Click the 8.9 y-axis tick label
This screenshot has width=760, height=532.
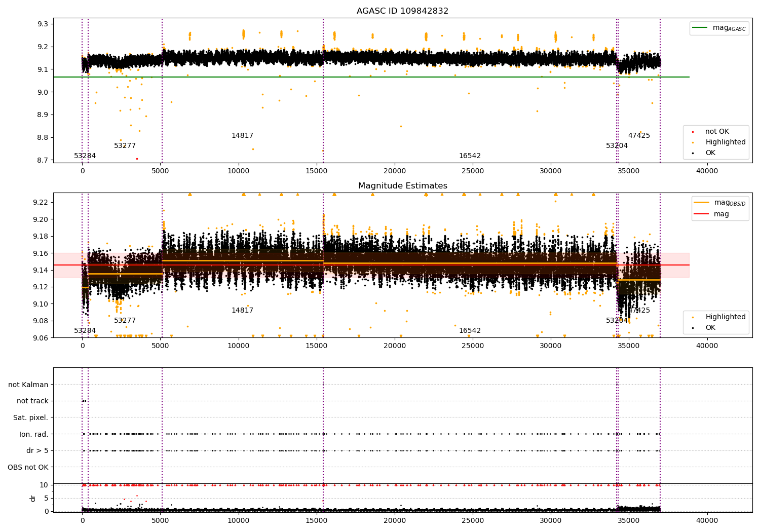click(x=43, y=115)
